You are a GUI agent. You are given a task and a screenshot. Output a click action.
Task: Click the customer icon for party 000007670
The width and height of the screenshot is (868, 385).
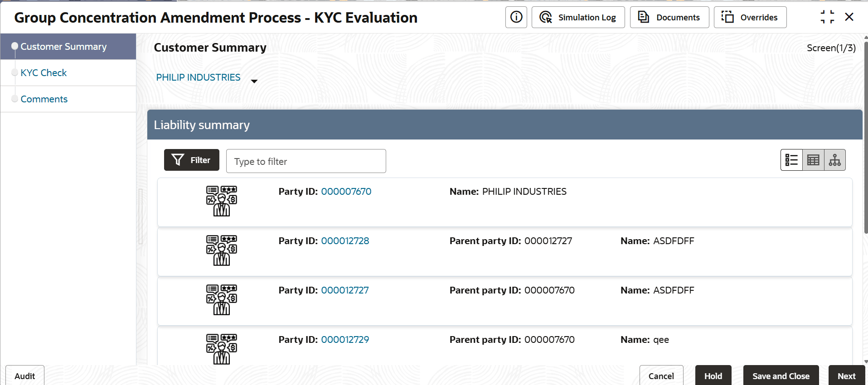click(x=222, y=201)
